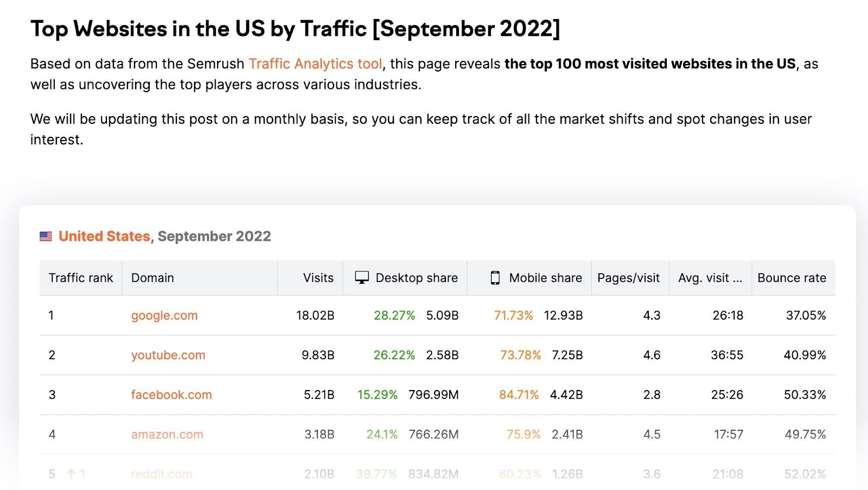
Task: Select facebook.com visits value 5.21B
Action: click(x=319, y=394)
